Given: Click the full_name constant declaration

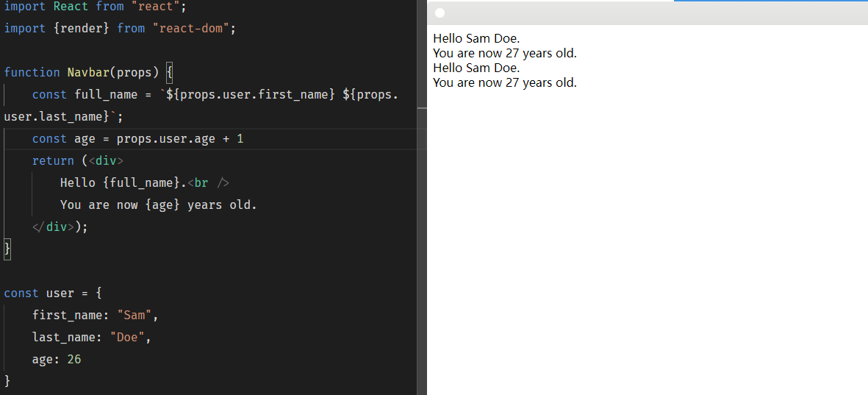Looking at the screenshot, I should click(106, 94).
